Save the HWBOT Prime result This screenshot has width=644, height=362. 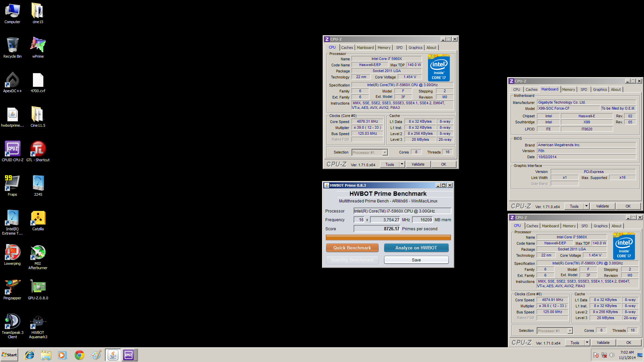coord(416,260)
